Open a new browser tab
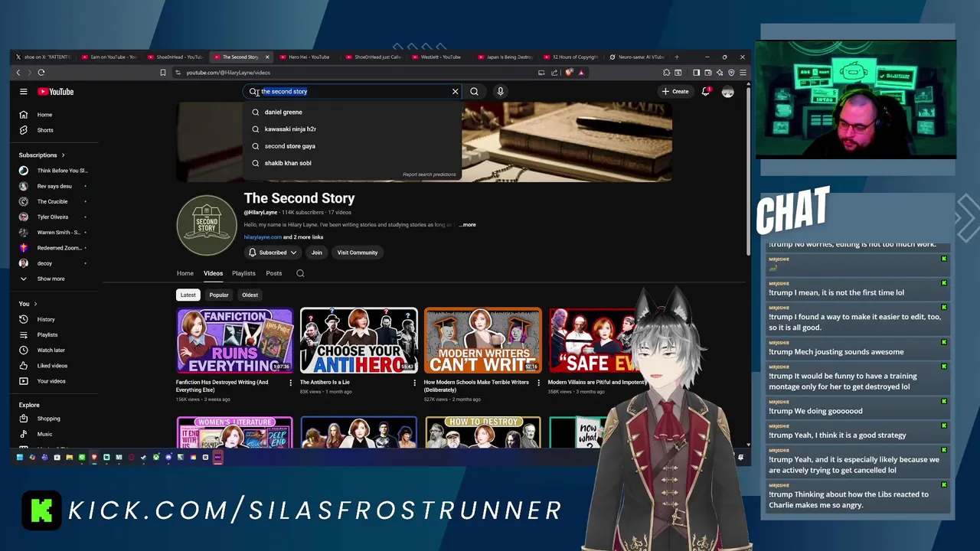The image size is (980, 551). coord(677,57)
